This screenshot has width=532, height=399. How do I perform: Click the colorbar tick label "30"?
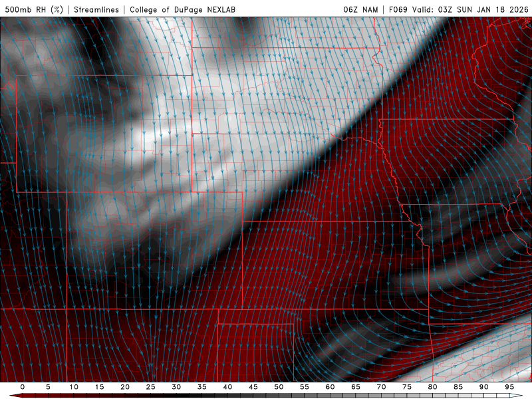pos(176,387)
